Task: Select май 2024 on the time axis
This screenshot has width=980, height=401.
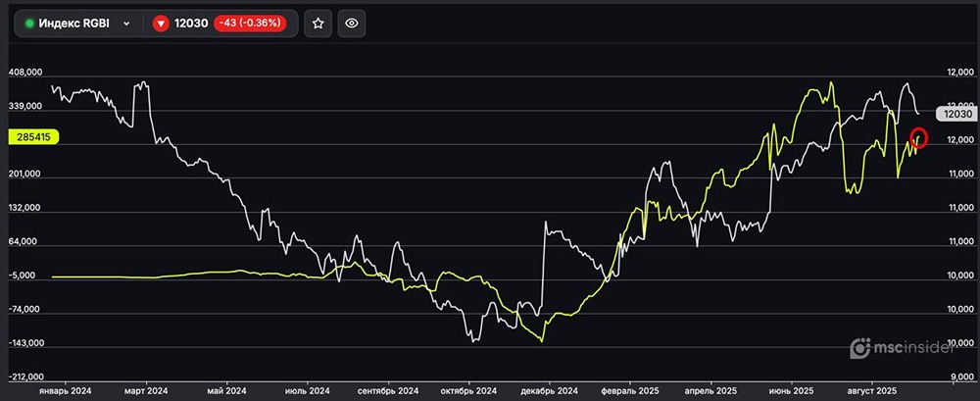Action: tap(226, 390)
